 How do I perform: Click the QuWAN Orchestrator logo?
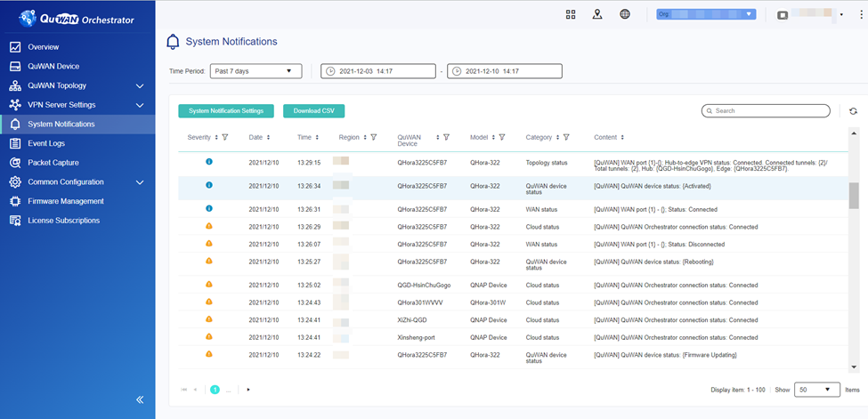pyautogui.click(x=77, y=20)
